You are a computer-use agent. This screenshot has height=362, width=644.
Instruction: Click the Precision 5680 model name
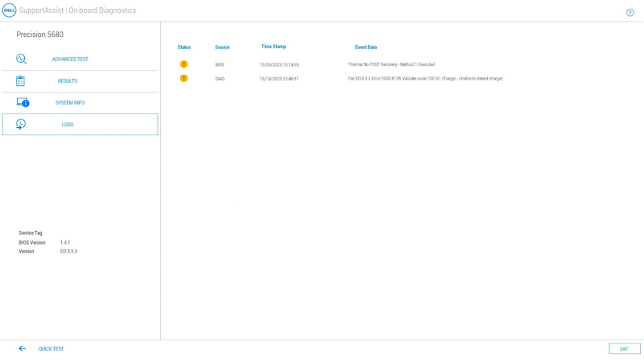(39, 35)
